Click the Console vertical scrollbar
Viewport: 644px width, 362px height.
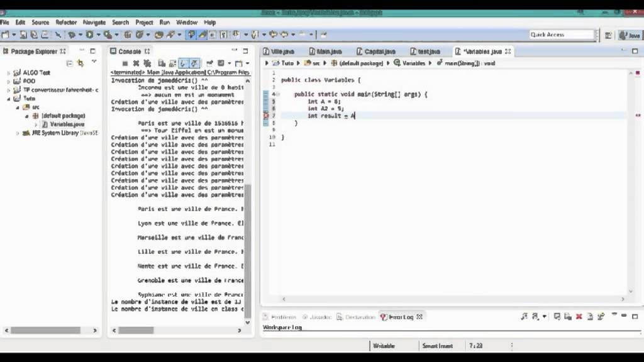[248, 251]
